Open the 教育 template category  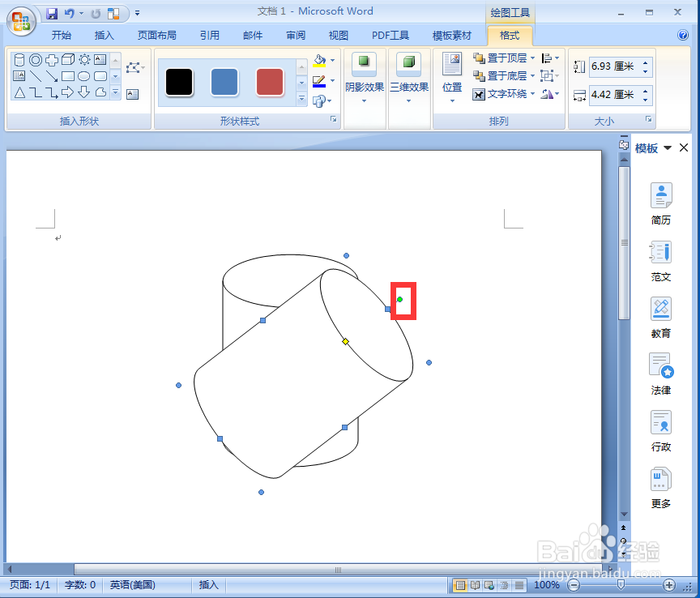[661, 317]
